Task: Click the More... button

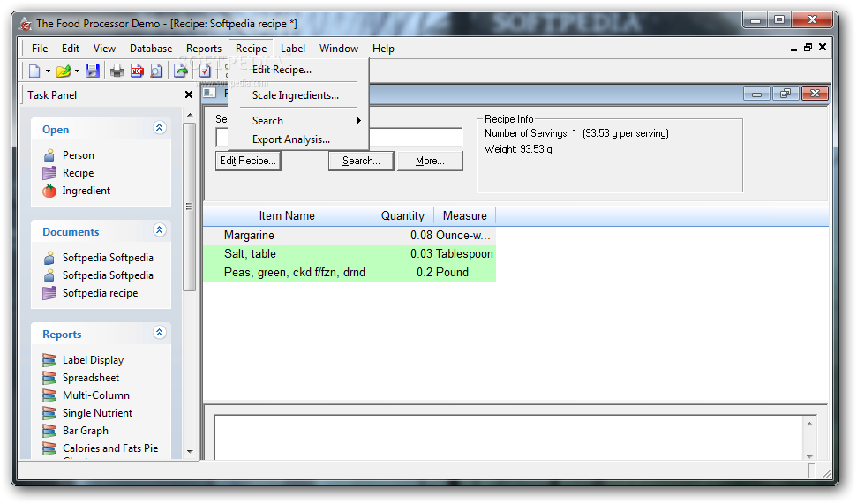Action: 430,161
